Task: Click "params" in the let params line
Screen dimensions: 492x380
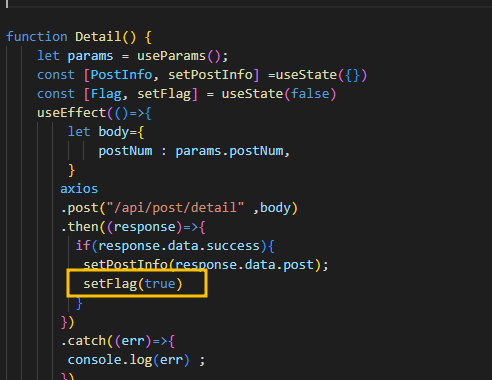Action: click(90, 56)
